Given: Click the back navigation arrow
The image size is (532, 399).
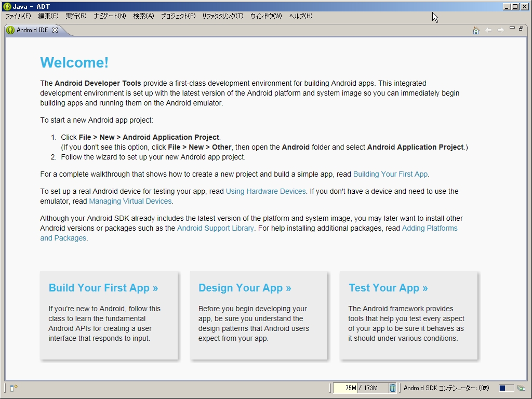Looking at the screenshot, I should [488, 31].
